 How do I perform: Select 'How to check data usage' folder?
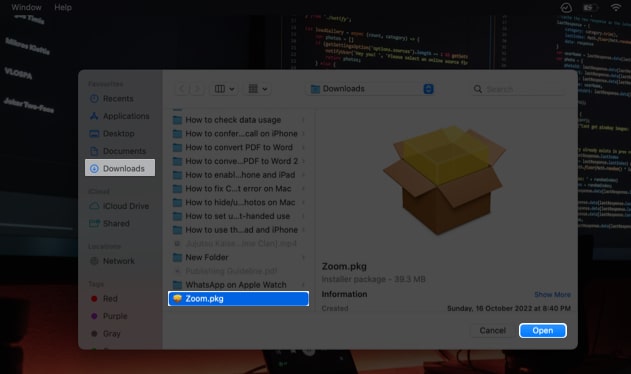[239, 120]
